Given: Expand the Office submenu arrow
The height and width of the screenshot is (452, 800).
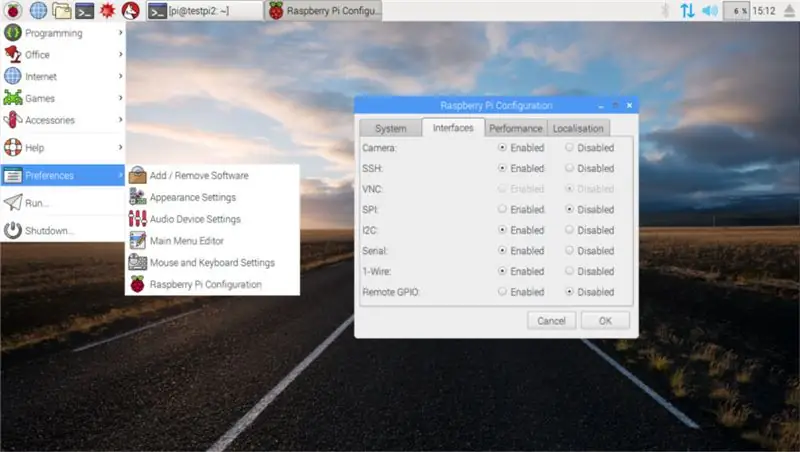Looking at the screenshot, I should coord(120,54).
